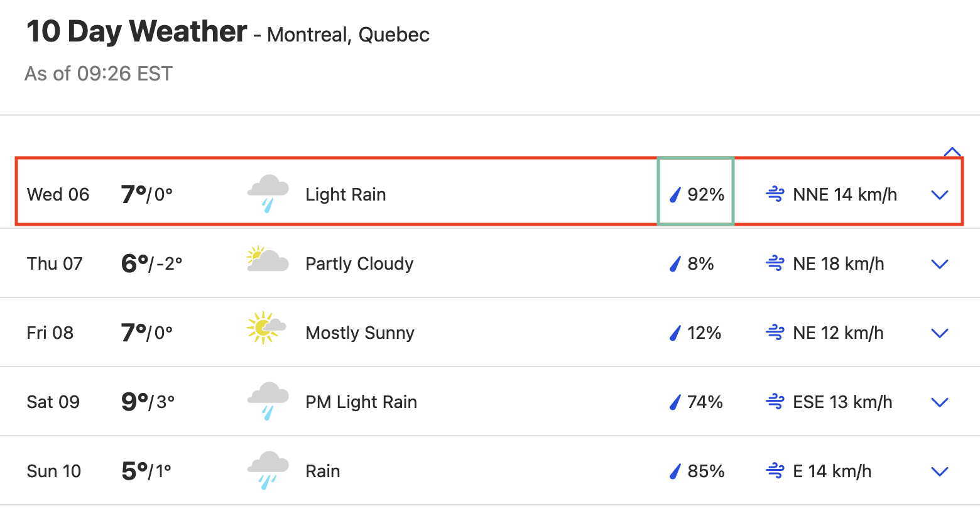The width and height of the screenshot is (980, 508).
Task: Click the Sunday rain cloud icon
Action: (x=268, y=470)
